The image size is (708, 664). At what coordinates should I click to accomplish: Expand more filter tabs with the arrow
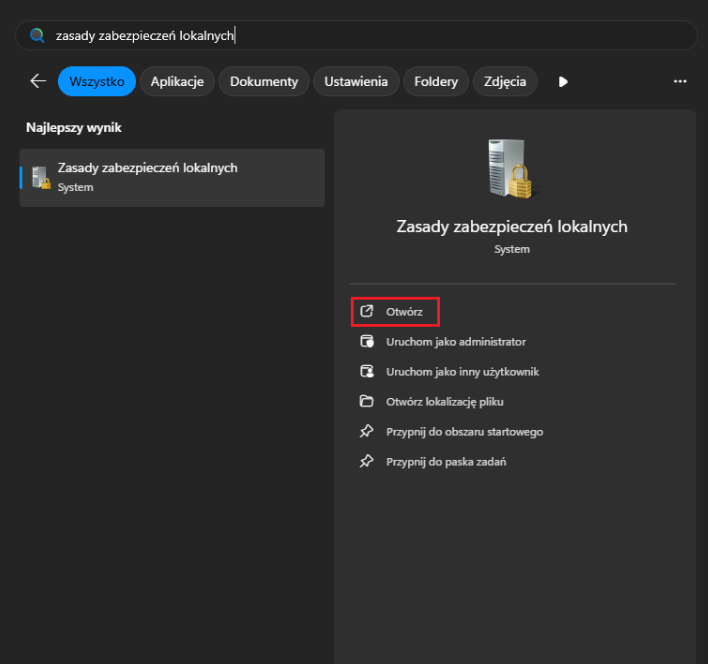click(563, 81)
